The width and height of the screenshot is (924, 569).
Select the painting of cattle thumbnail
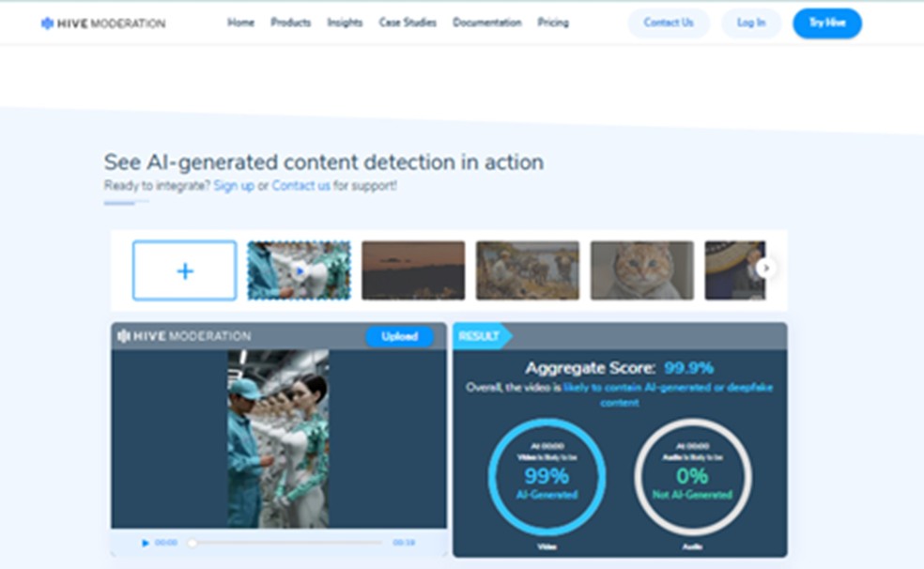[x=528, y=270]
